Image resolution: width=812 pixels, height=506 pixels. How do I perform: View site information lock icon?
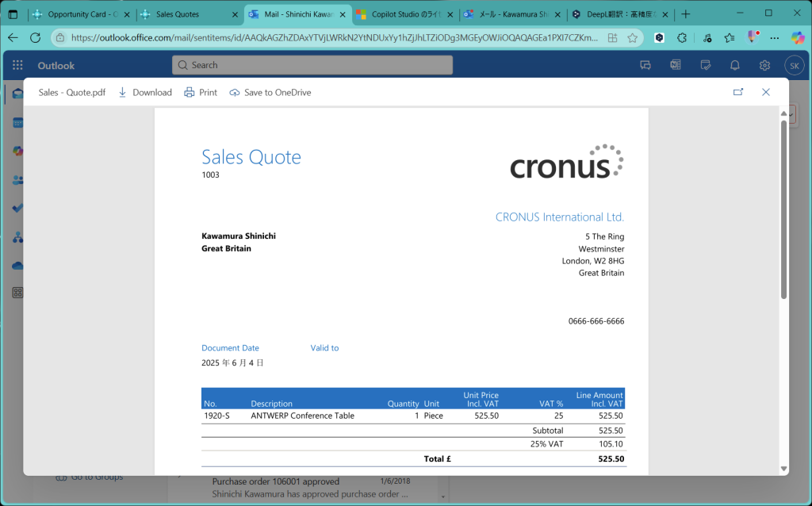tap(60, 37)
